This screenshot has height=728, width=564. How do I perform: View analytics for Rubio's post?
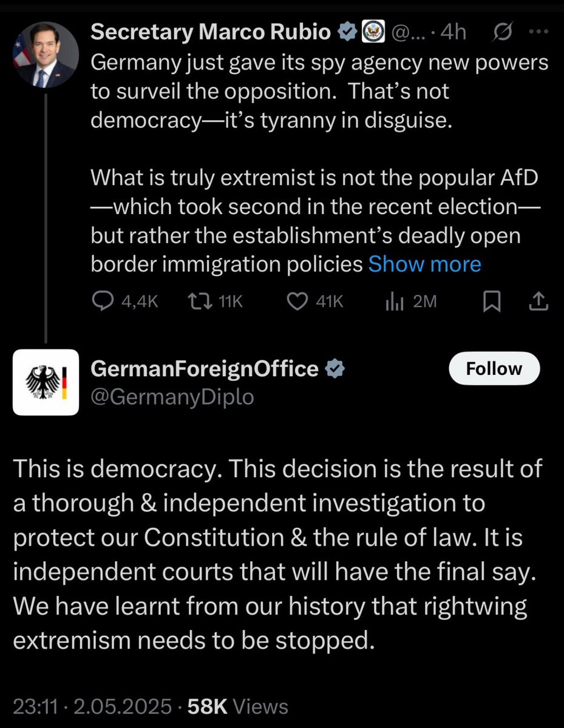pos(393,301)
